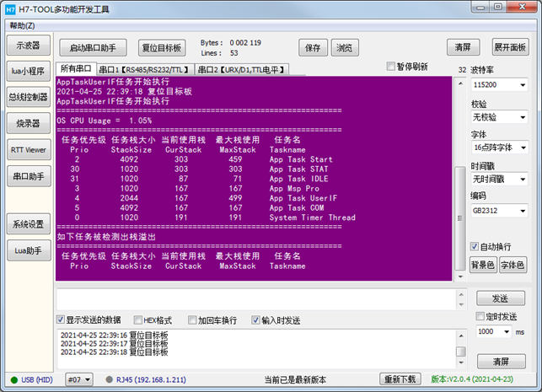Click the 浏览 browse button

point(345,48)
